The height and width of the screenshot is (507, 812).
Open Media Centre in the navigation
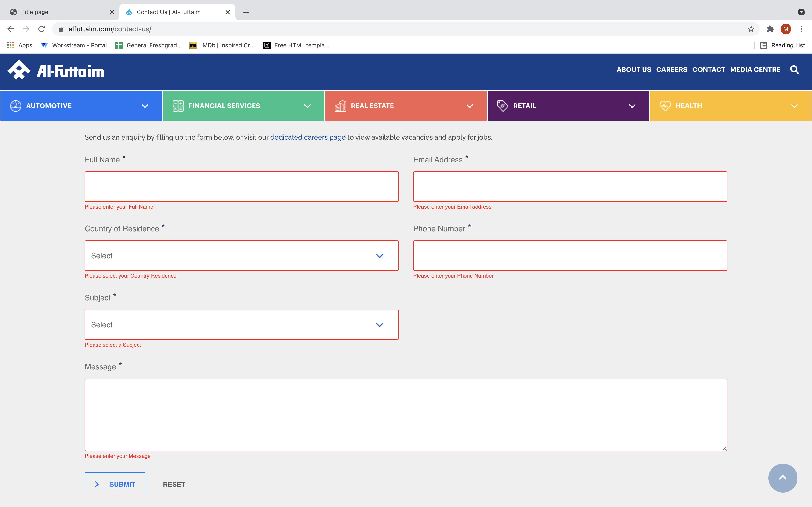click(755, 70)
